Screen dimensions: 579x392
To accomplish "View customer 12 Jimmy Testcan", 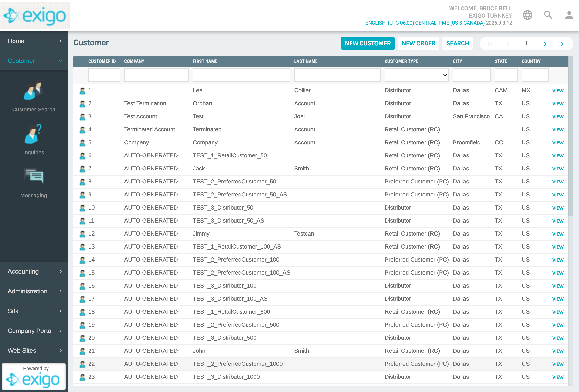I will click(558, 234).
